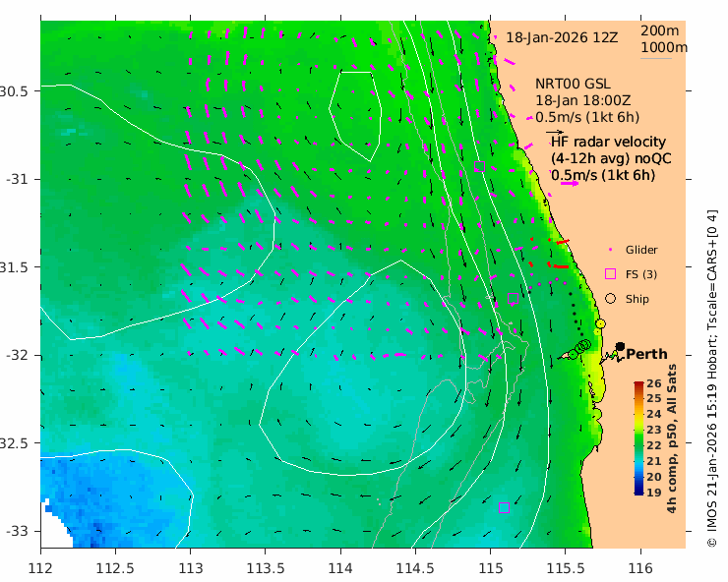
Task: Click the colorbar value 20
Action: click(x=653, y=477)
